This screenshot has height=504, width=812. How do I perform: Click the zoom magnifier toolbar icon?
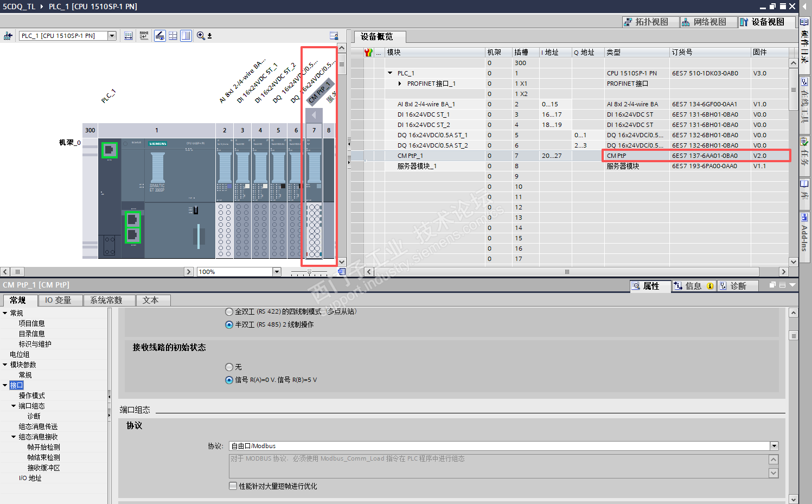pyautogui.click(x=201, y=36)
